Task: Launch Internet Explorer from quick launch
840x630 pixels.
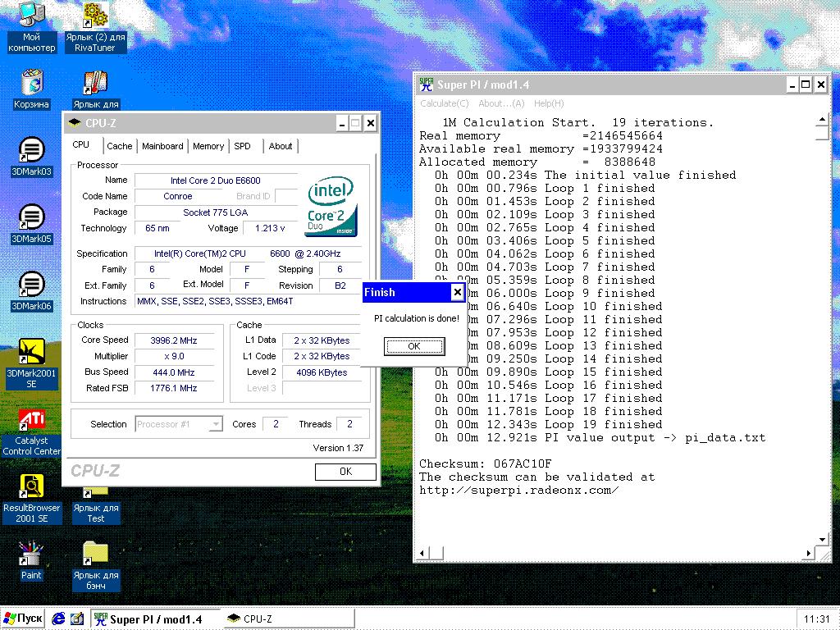Action: click(x=58, y=619)
